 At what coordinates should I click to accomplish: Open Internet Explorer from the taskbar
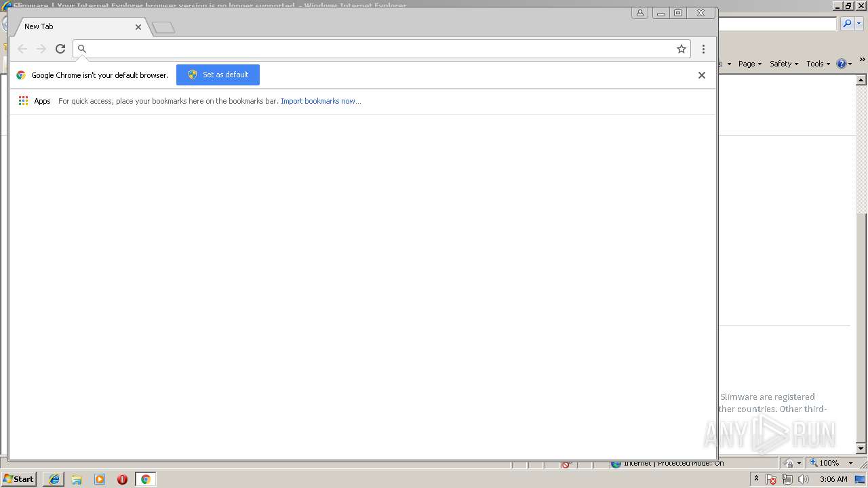(x=54, y=479)
